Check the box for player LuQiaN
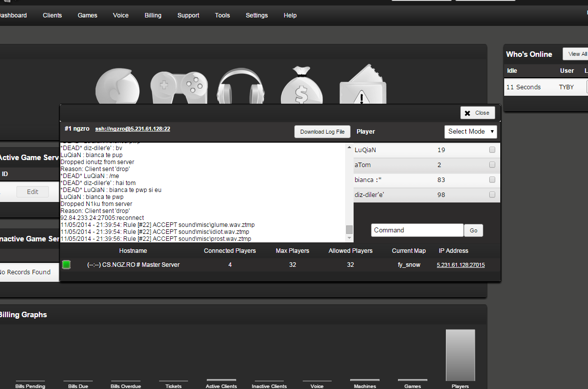Image resolution: width=588 pixels, height=389 pixels. pyautogui.click(x=492, y=150)
